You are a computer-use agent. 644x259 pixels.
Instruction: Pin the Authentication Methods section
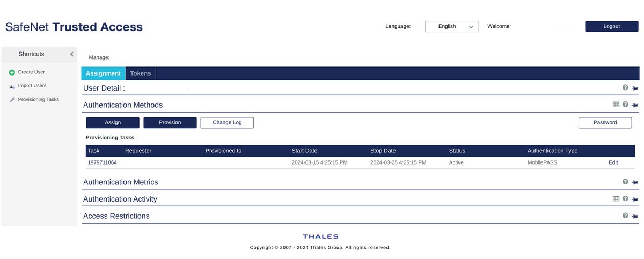tap(635, 105)
